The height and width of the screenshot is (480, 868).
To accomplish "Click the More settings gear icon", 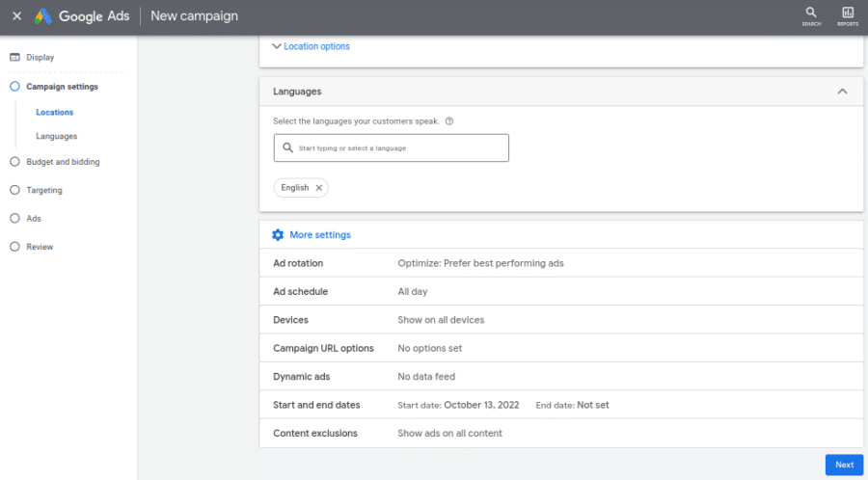I will [x=278, y=235].
